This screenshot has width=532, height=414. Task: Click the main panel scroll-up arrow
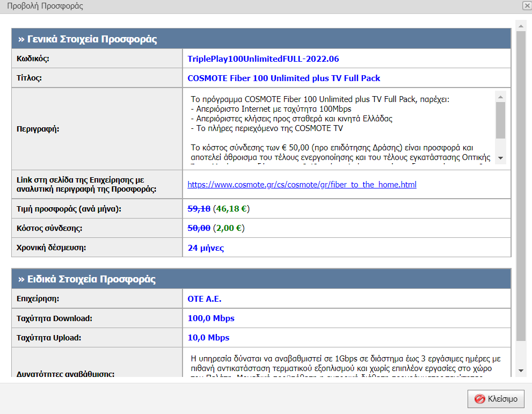pos(521,26)
